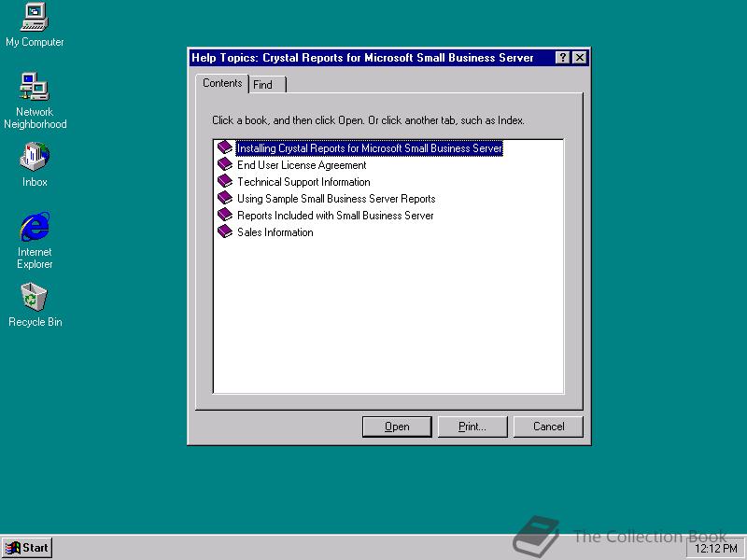The image size is (747, 560).
Task: Click the book icon for Using Sample Reports
Action: coord(225,198)
